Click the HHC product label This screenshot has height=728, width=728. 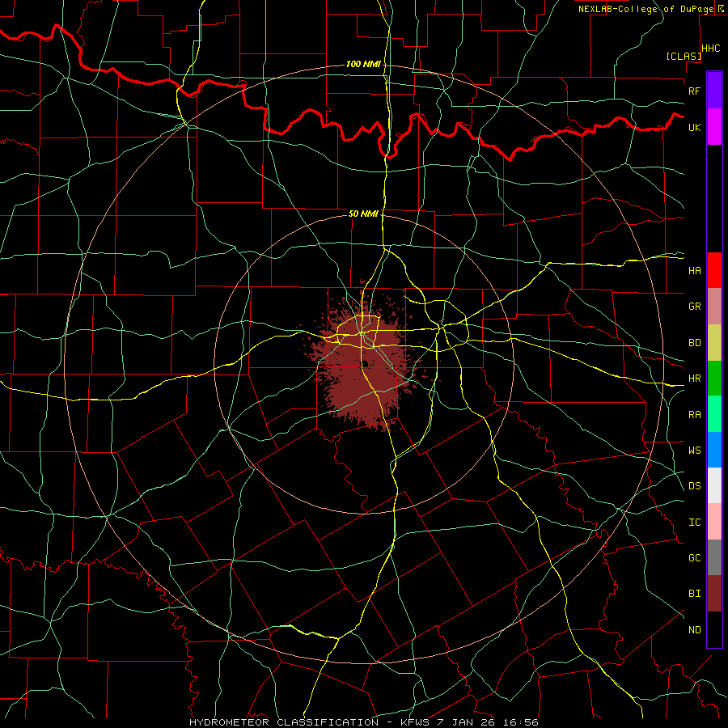710,49
